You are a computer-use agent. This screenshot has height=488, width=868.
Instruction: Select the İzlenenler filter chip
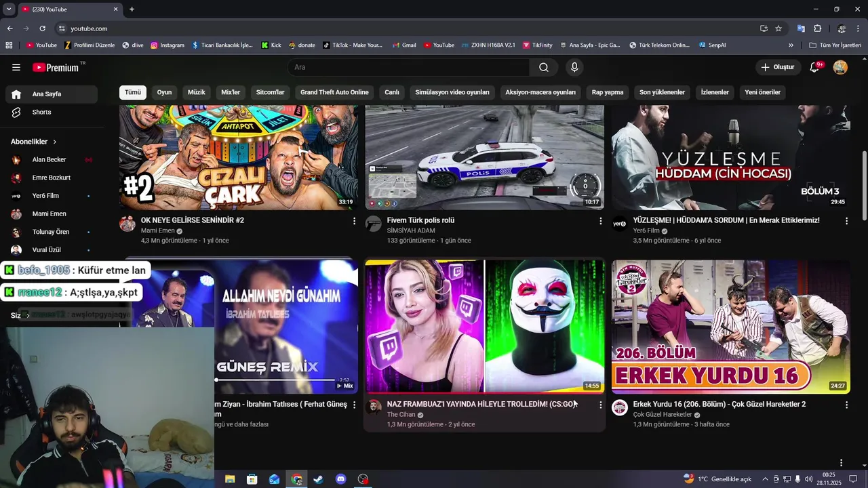click(x=715, y=92)
